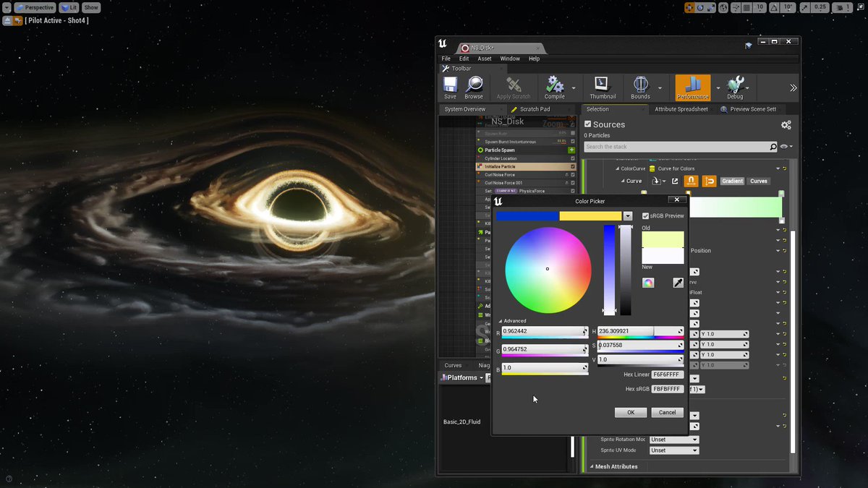
Task: Toggle Bounds display
Action: (x=640, y=87)
